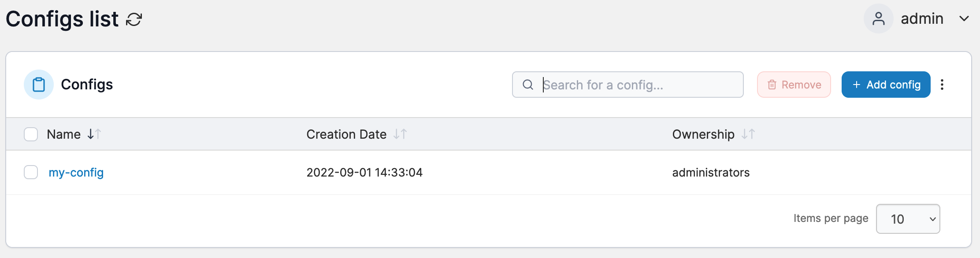Click the refresh icon beside Configs list
This screenshot has height=258, width=980.
(134, 19)
